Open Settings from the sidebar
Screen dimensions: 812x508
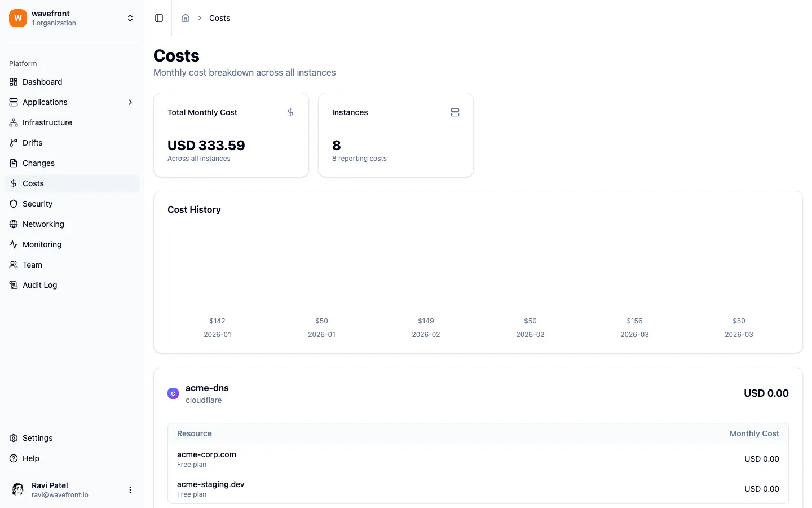[38, 438]
